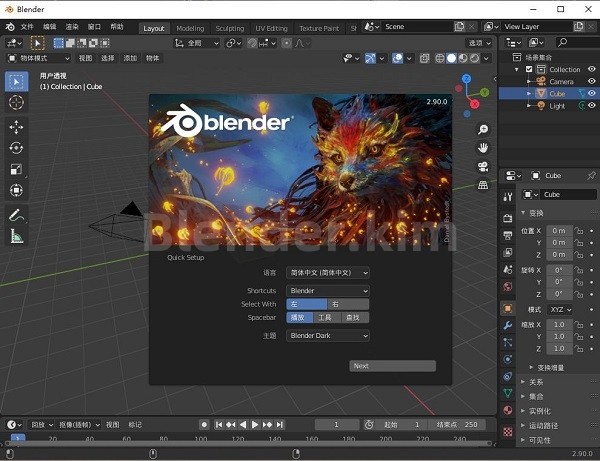Select the Select Box tool
This screenshot has height=461, width=600.
click(x=16, y=81)
